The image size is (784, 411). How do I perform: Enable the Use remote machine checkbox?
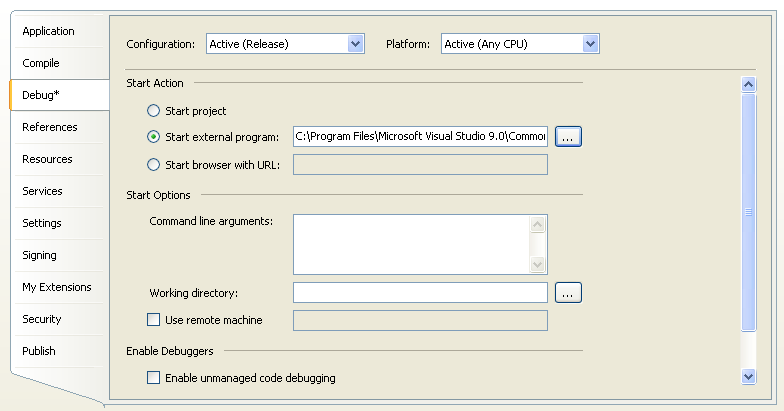(x=153, y=320)
